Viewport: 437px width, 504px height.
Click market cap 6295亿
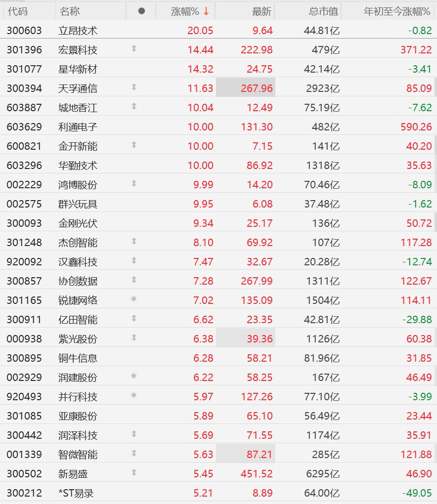click(x=323, y=474)
